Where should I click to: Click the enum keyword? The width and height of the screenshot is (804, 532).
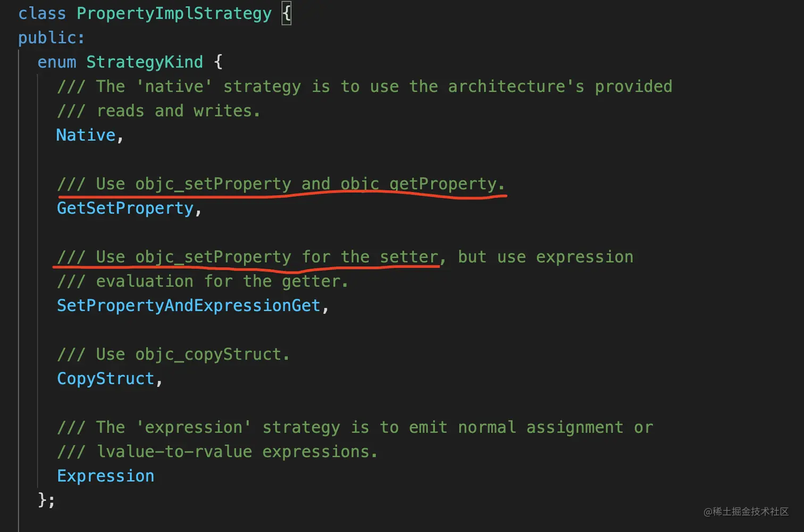tap(57, 62)
